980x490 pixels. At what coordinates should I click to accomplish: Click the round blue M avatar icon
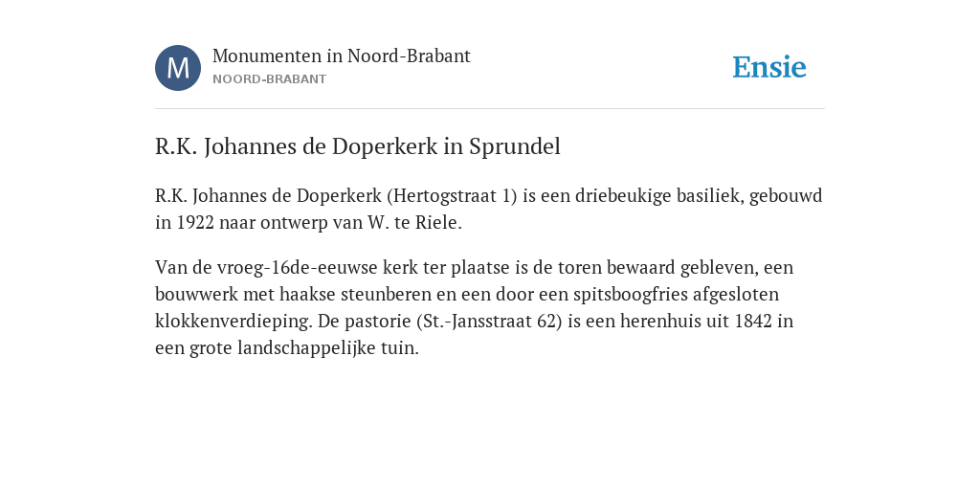tap(178, 68)
